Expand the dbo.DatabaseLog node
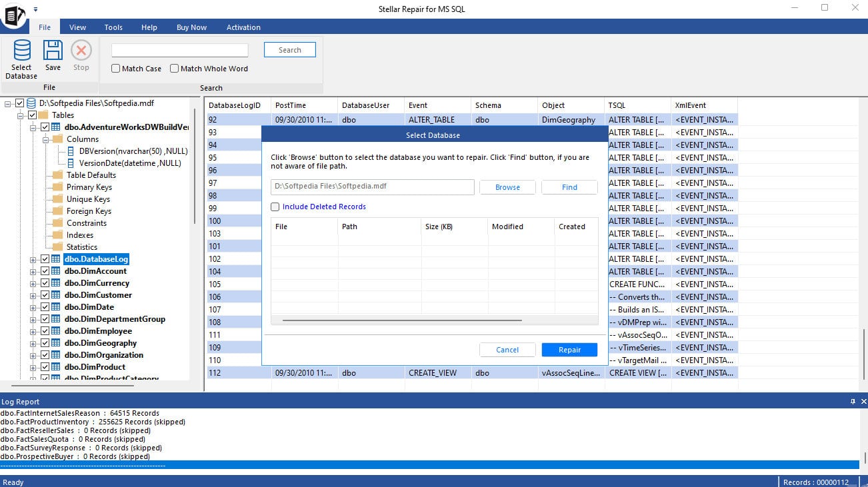The width and height of the screenshot is (868, 487). tap(33, 259)
